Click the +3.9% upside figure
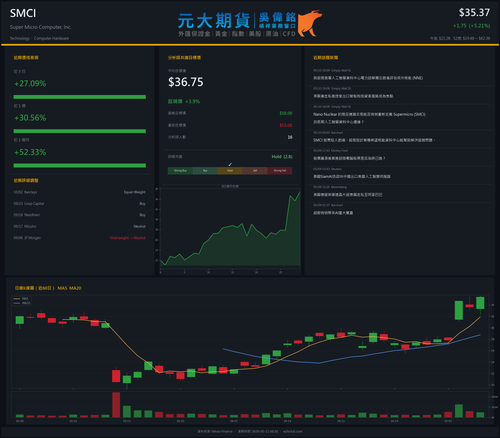Screen dimensions: 500x438 193,101
